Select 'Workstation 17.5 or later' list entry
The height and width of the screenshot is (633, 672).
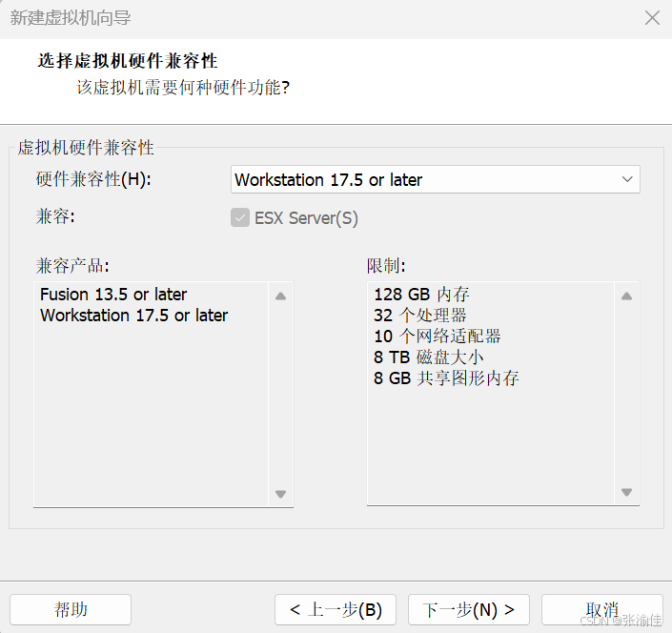[133, 316]
